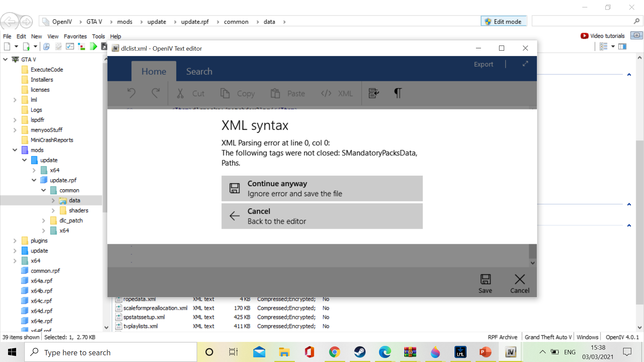Click the YouTube Video tutorials icon
Viewport: 644px width, 362px height.
[x=584, y=36]
